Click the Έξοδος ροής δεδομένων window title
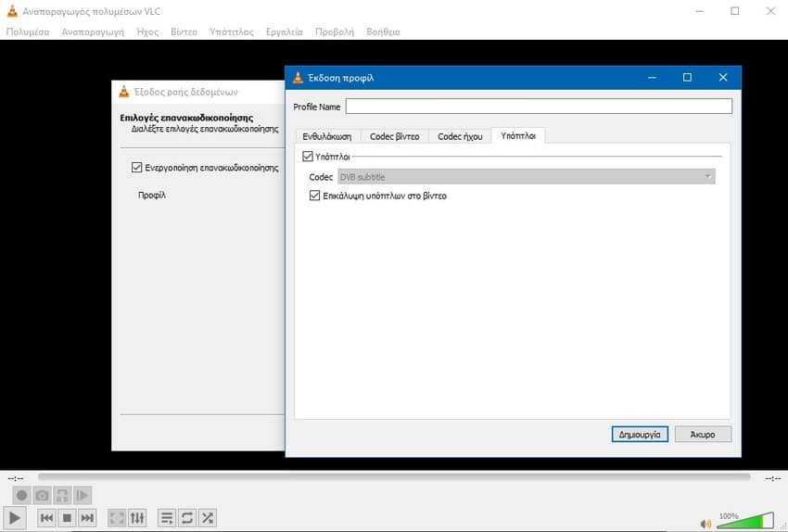 pos(185,92)
